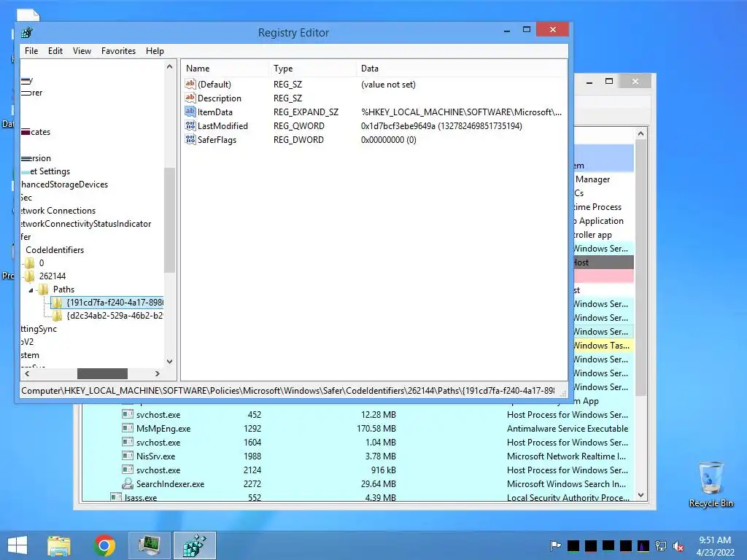Open the View menu
Viewport: 747px width, 560px height.
[x=82, y=51]
